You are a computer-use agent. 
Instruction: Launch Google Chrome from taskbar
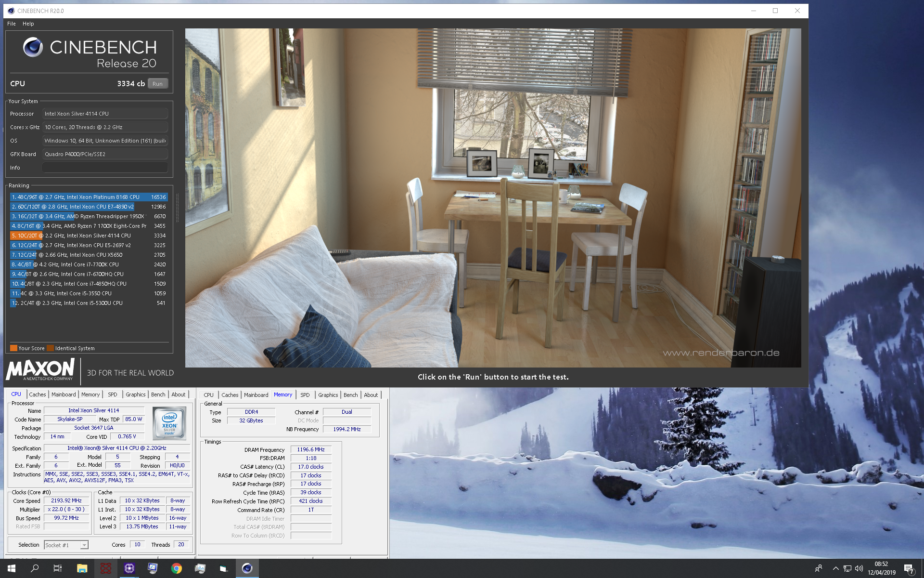pos(176,568)
